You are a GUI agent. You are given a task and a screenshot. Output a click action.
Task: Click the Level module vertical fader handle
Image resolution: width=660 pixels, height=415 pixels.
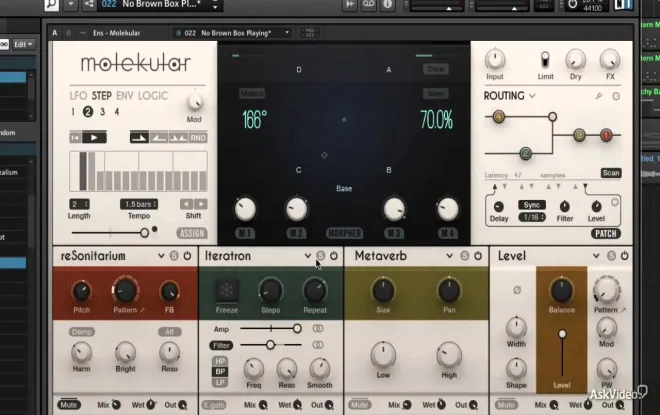[562, 334]
